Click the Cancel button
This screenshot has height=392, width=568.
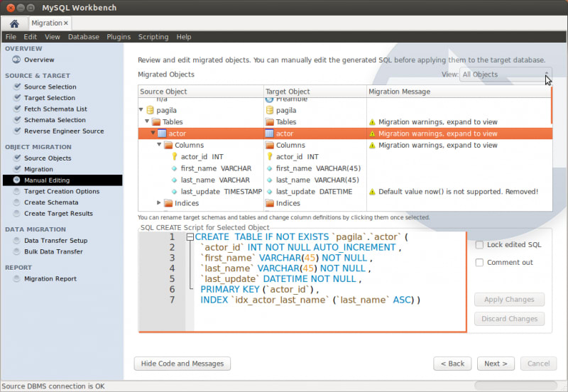[x=538, y=364]
